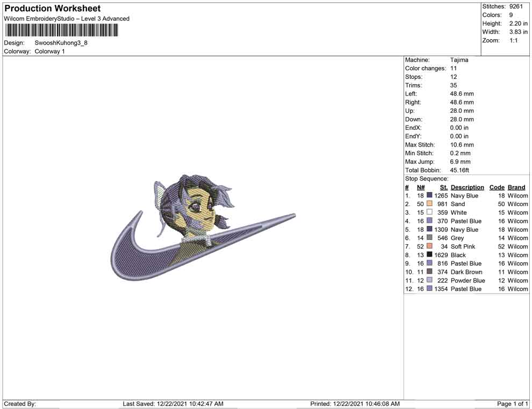Image resolution: width=532 pixels, height=409 pixels.
Task: Click the 'Dark Brown' description text
Action: [466, 272]
